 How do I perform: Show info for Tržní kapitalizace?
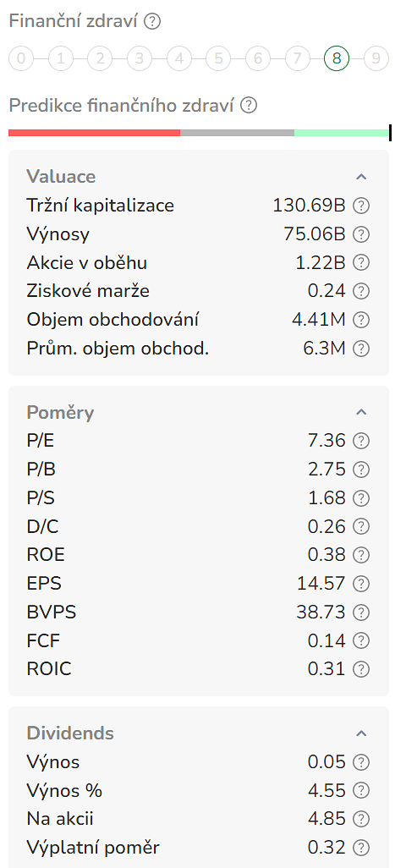tap(361, 206)
